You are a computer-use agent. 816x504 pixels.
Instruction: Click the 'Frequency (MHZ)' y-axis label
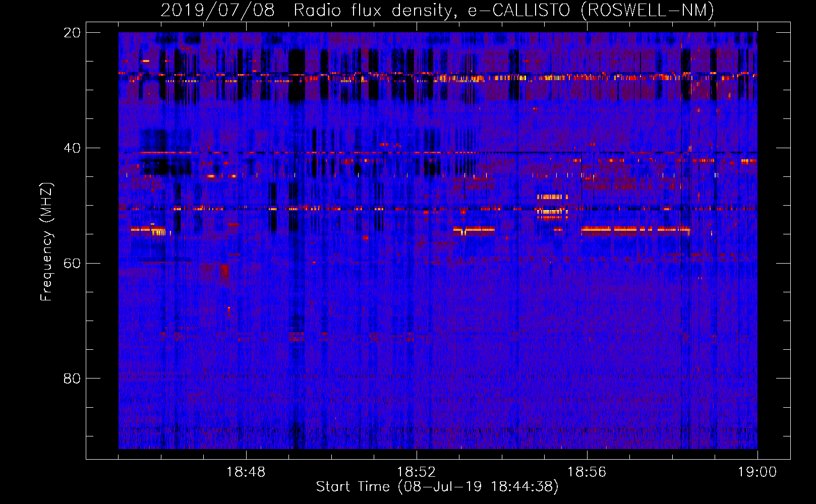coord(46,242)
